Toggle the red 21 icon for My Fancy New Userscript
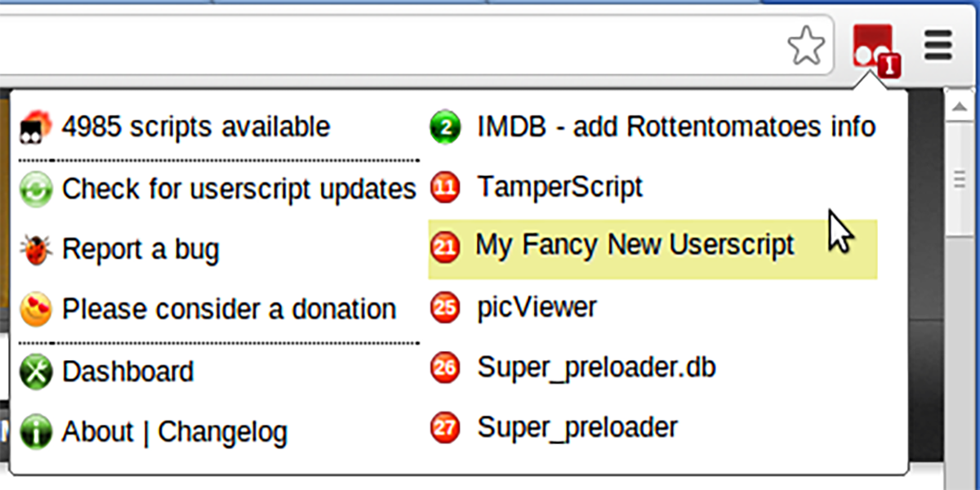Viewport: 980px width, 490px height. coord(445,248)
